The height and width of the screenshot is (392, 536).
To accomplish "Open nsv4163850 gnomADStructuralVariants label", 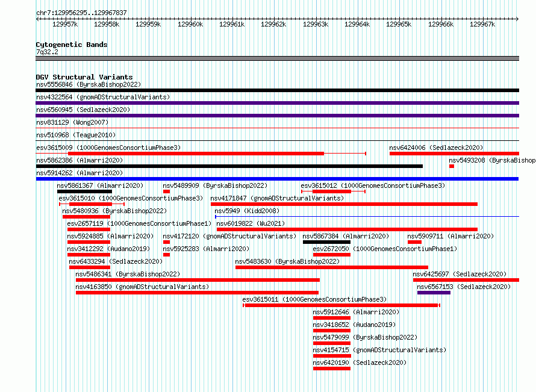I will (142, 287).
